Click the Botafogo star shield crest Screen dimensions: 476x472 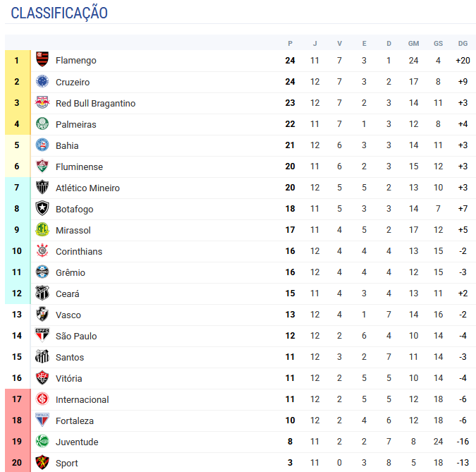coord(42,208)
